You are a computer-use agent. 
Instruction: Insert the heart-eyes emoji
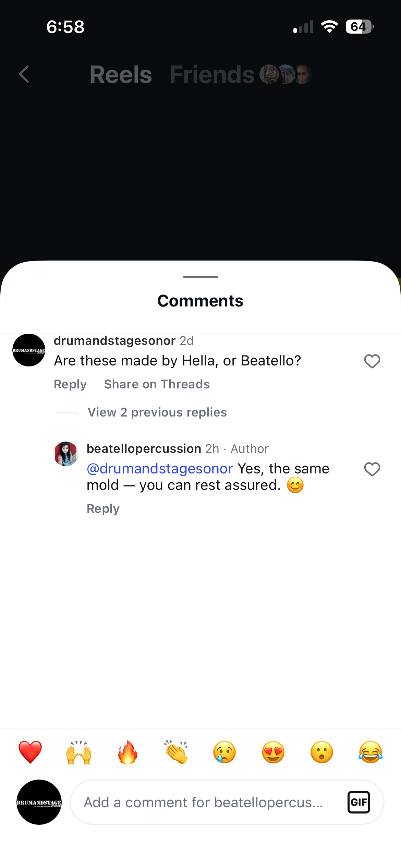273,752
